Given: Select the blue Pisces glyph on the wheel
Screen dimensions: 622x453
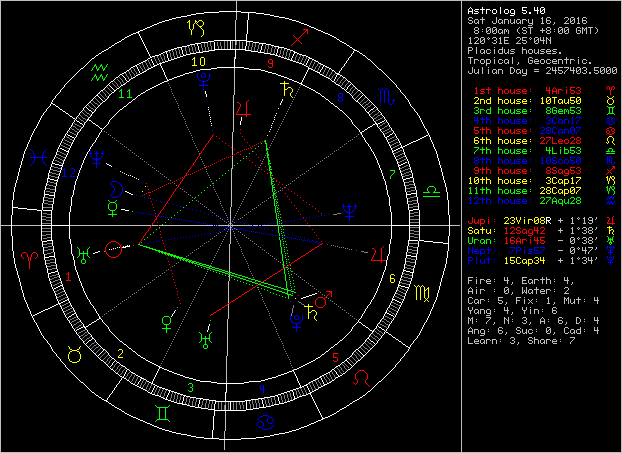Looking at the screenshot, I should coord(38,157).
